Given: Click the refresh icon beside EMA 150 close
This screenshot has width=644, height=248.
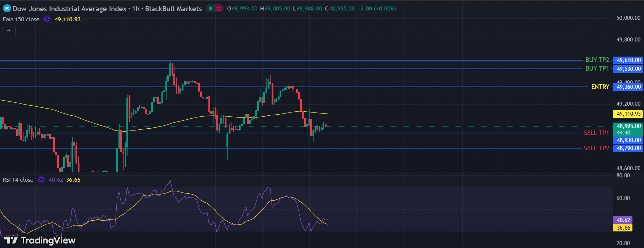Looking at the screenshot, I should (x=47, y=19).
